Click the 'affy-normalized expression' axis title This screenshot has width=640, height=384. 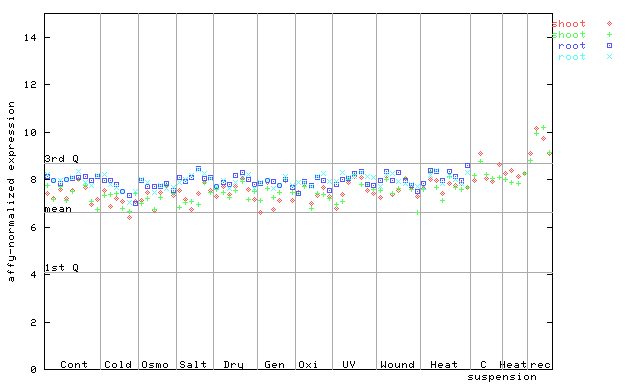tap(11, 192)
